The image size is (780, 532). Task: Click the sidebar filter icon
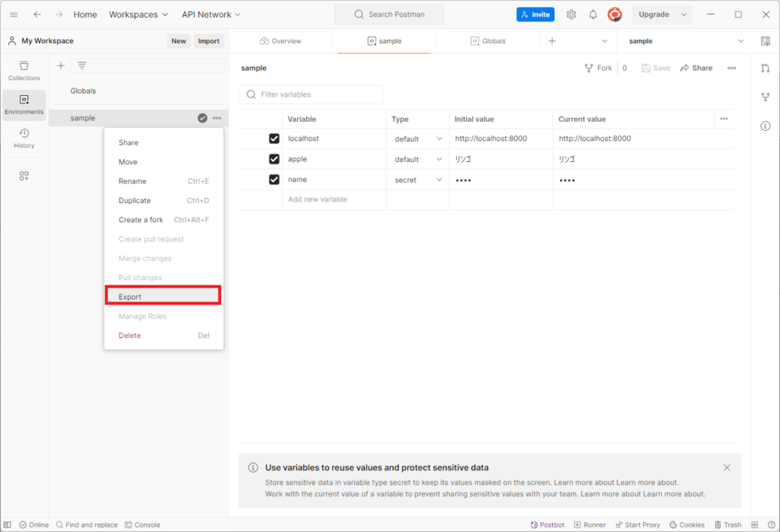click(x=82, y=65)
